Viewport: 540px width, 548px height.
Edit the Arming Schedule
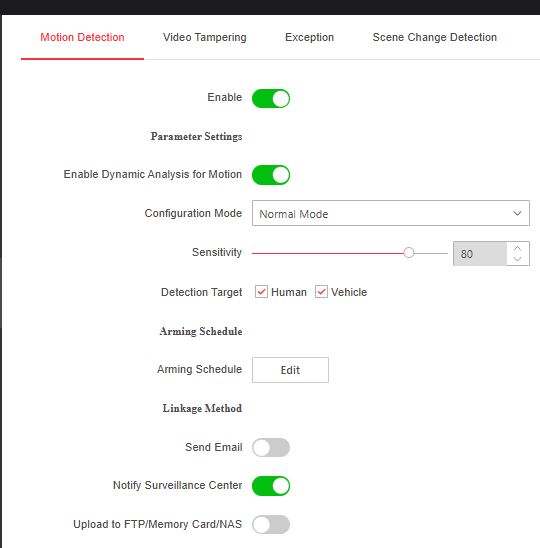point(290,370)
